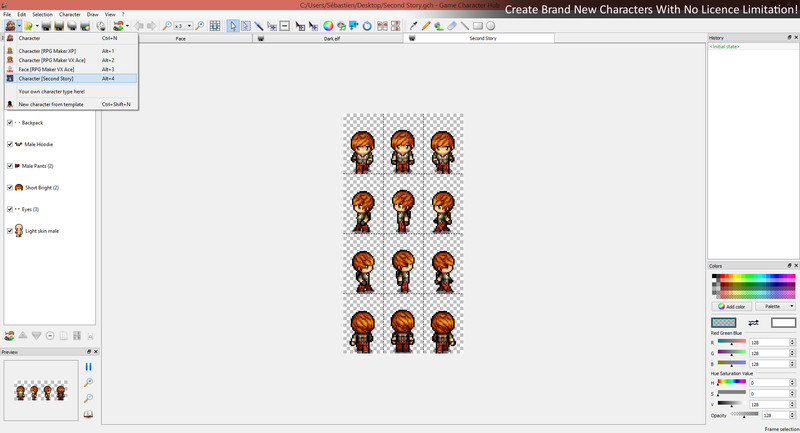Open the new character dropdown arrow
The width and height of the screenshot is (800, 433).
tap(19, 26)
